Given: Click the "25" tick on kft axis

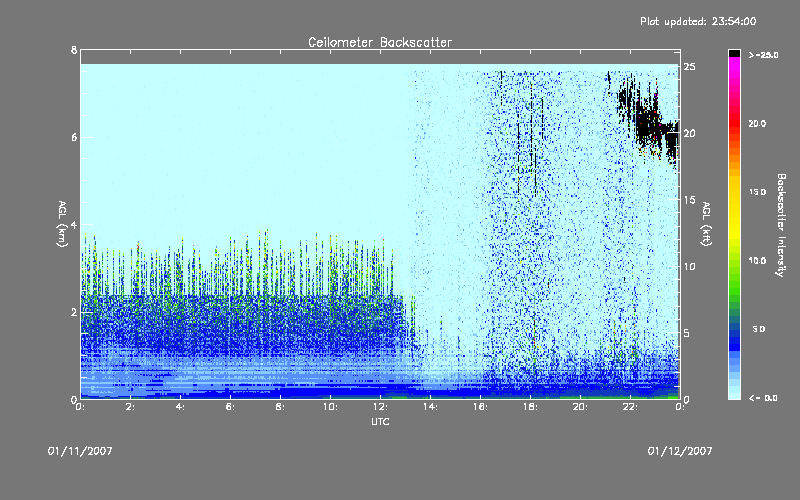Looking at the screenshot, I should (689, 67).
